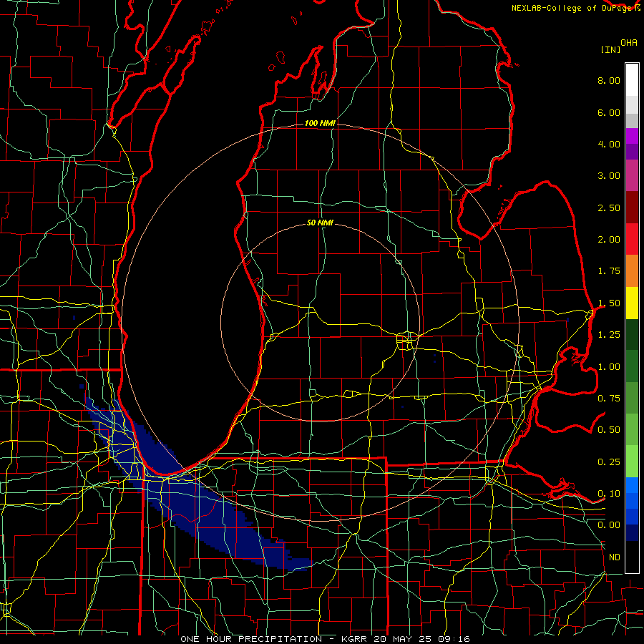Screen dimensions: 644x644
Task: Pick the darkest green swatch beside 1.25
Action: (632, 335)
